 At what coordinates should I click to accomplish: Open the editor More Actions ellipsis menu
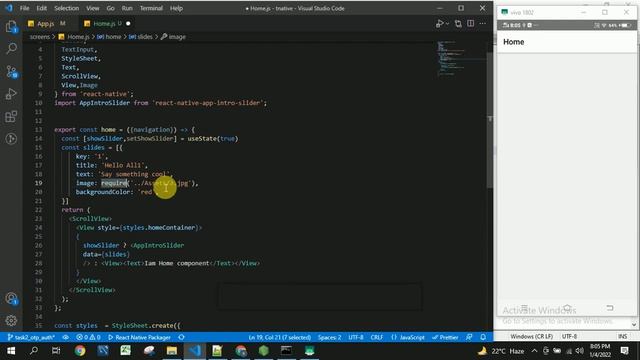click(x=483, y=24)
